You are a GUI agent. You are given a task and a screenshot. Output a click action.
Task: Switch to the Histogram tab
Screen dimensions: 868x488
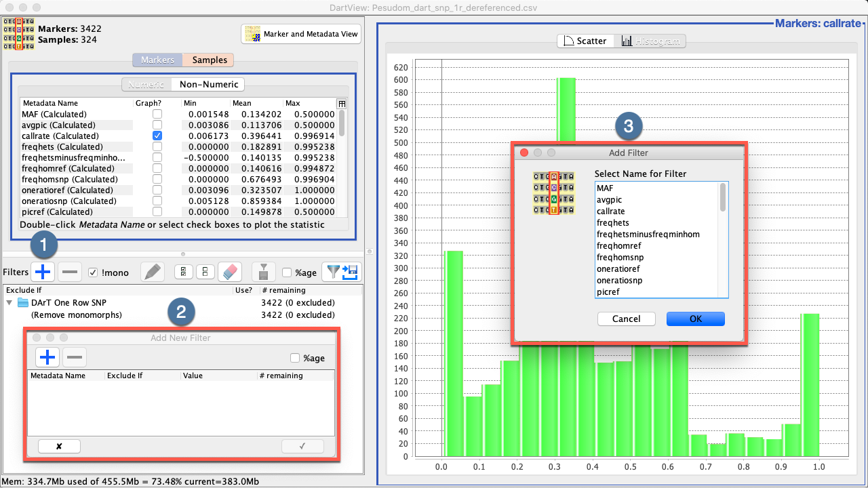point(650,41)
